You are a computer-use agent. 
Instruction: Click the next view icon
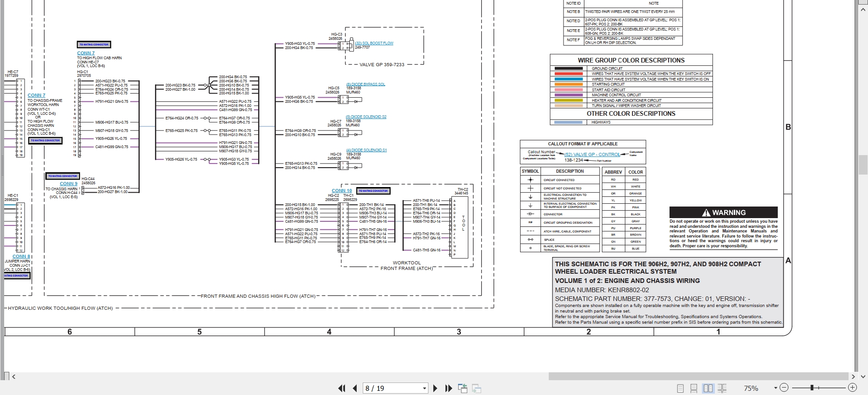[477, 389]
